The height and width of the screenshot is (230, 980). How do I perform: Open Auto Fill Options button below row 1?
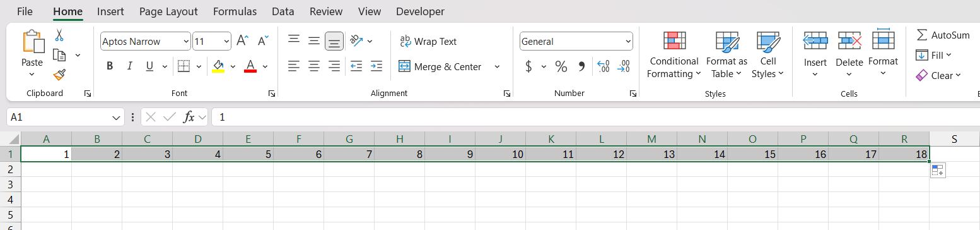tap(937, 170)
